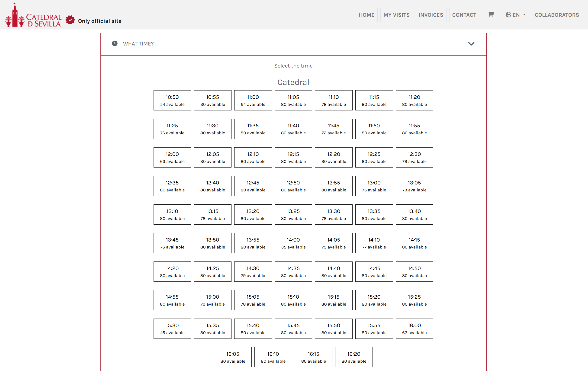Select the 10:50 time slot

[172, 100]
